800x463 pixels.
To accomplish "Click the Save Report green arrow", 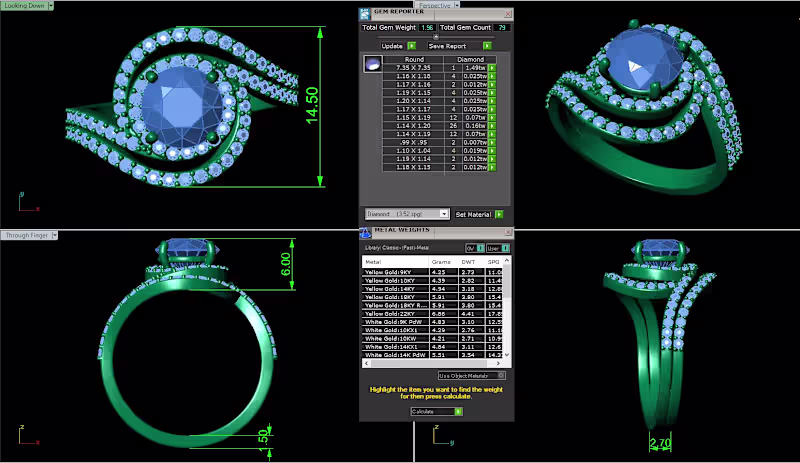I will [487, 46].
